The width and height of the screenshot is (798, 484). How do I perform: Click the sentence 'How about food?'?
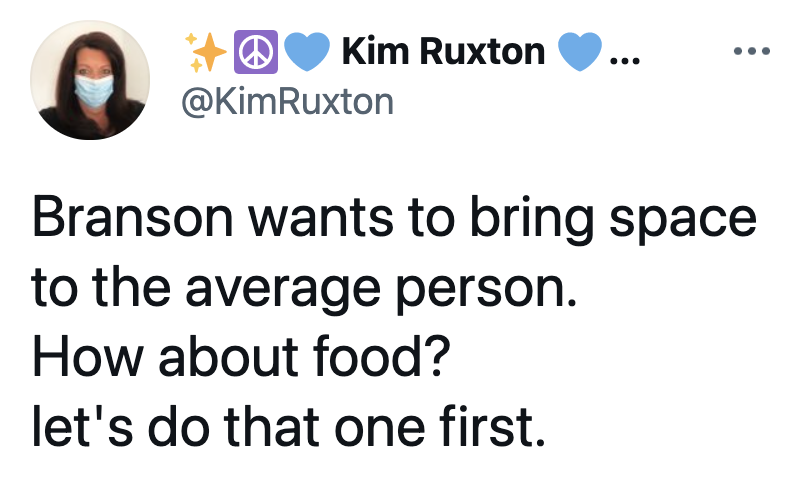242,357
